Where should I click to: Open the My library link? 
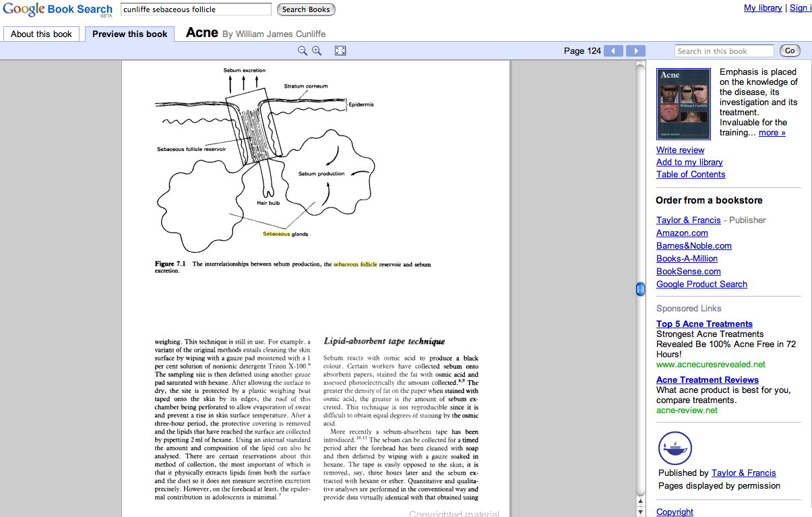(763, 8)
